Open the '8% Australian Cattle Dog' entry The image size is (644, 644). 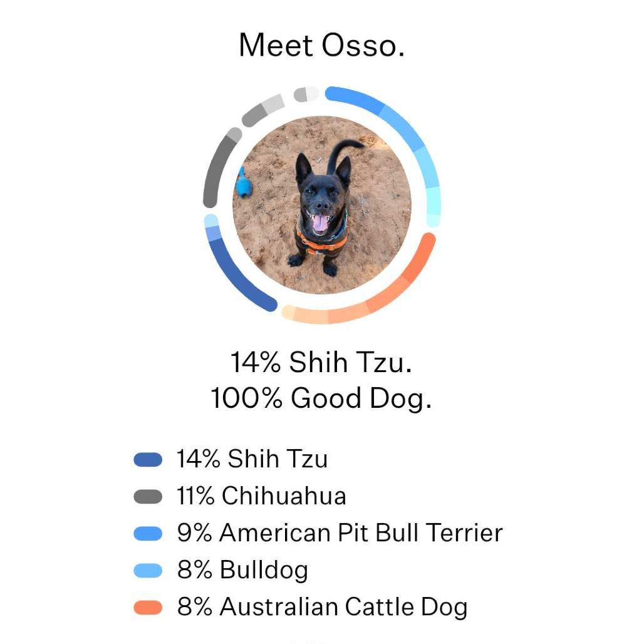tap(323, 607)
